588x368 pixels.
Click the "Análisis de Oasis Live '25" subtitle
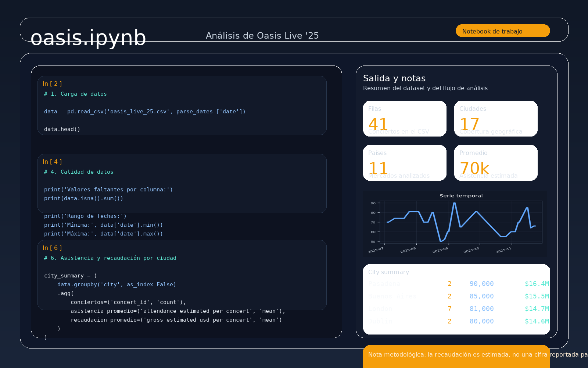(x=262, y=36)
